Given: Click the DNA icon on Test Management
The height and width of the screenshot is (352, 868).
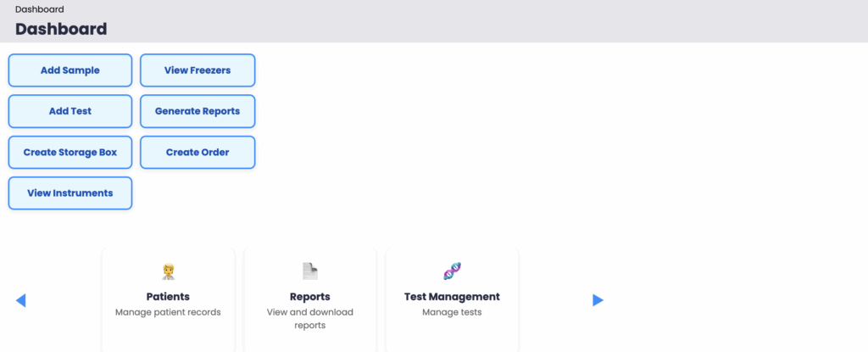Looking at the screenshot, I should pos(452,271).
